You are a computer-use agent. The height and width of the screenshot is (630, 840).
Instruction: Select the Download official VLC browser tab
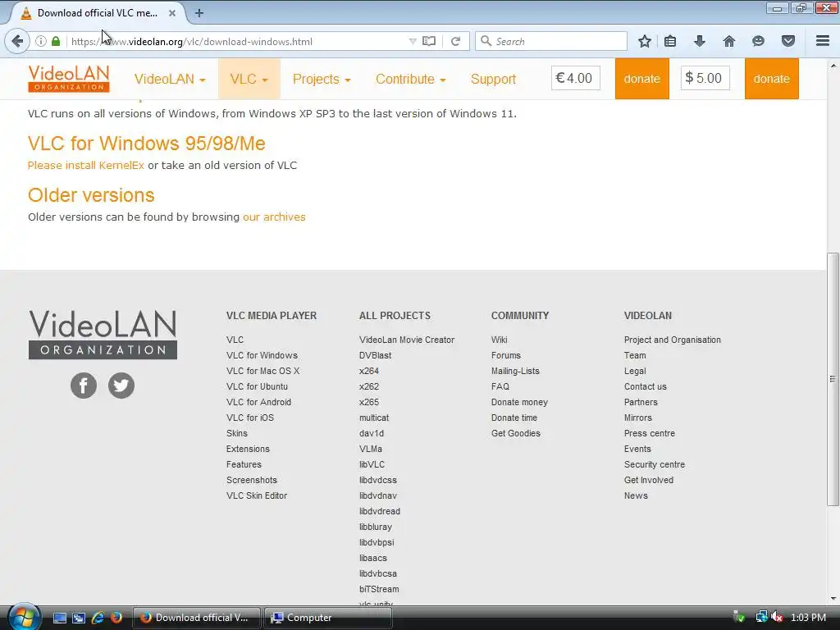point(97,13)
